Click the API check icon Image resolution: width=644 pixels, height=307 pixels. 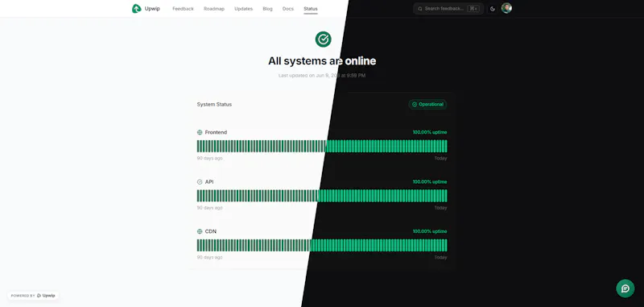pos(200,181)
